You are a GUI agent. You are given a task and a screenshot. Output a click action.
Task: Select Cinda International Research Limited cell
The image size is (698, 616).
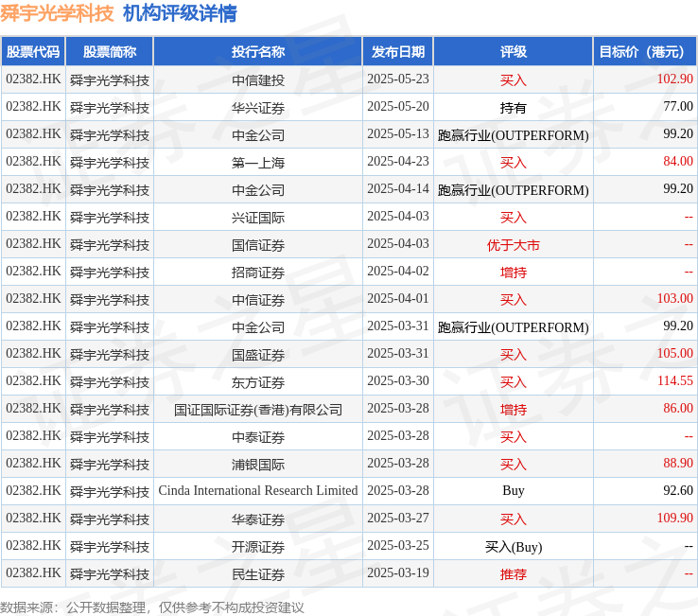point(258,490)
